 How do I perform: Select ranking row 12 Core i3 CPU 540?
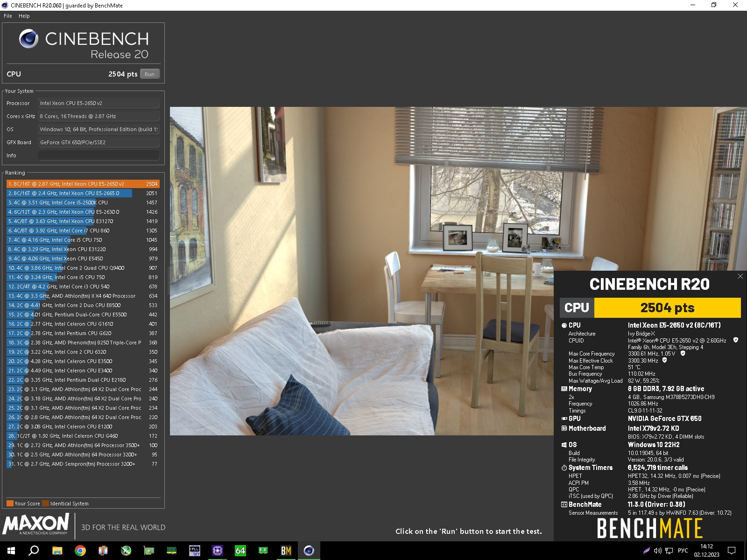pyautogui.click(x=83, y=287)
